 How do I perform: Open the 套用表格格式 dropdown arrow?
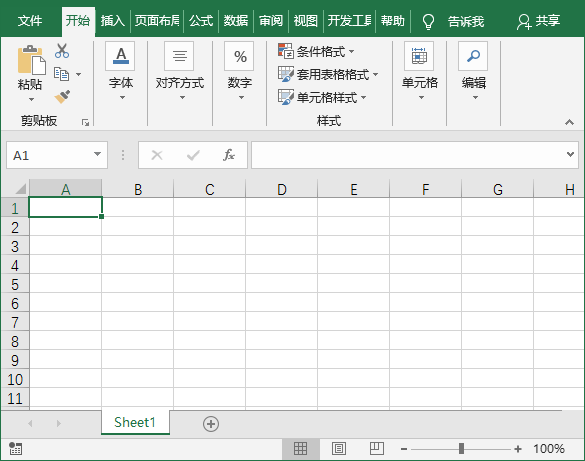pyautogui.click(x=375, y=74)
